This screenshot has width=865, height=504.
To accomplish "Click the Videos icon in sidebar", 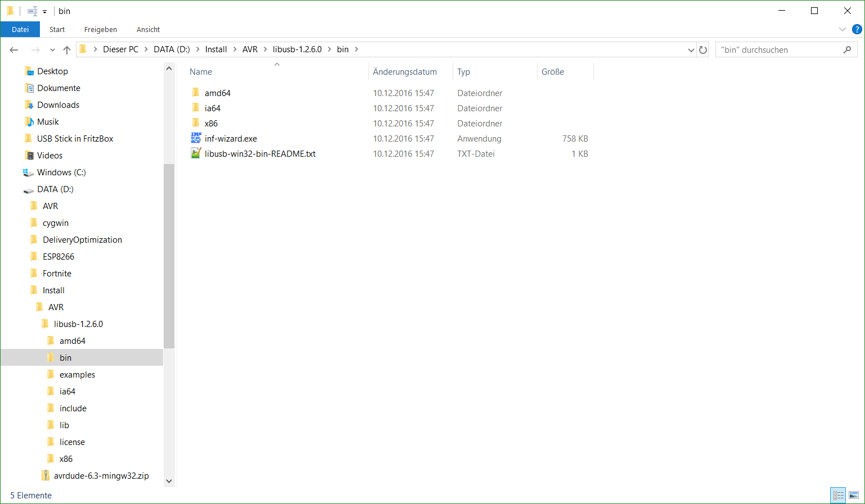I will point(29,155).
